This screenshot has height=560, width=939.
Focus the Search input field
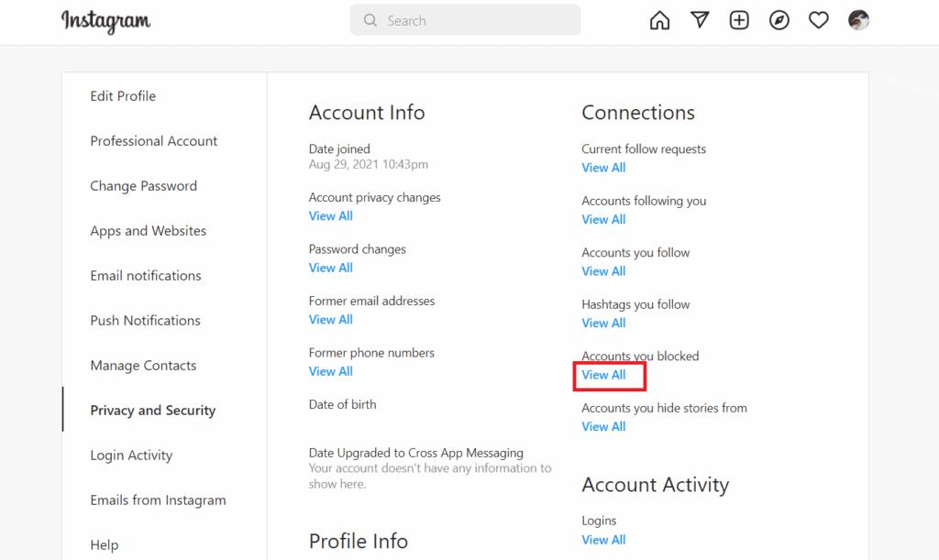(x=465, y=20)
